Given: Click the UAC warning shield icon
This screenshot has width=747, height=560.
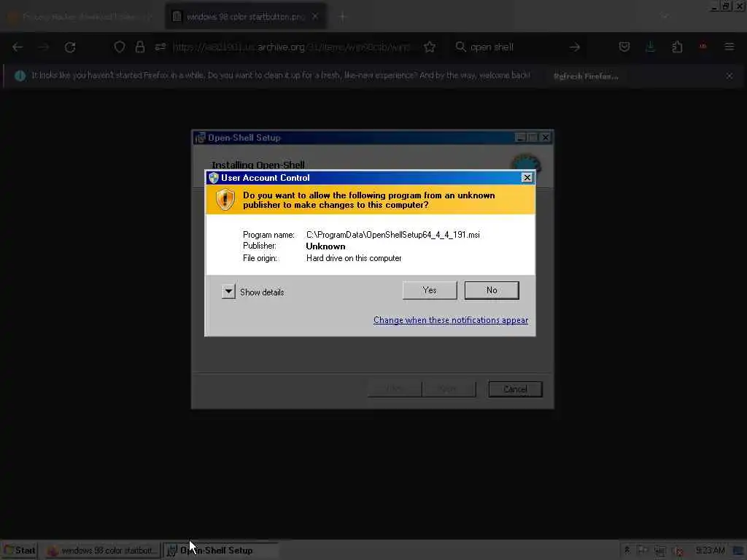Looking at the screenshot, I should tap(225, 200).
